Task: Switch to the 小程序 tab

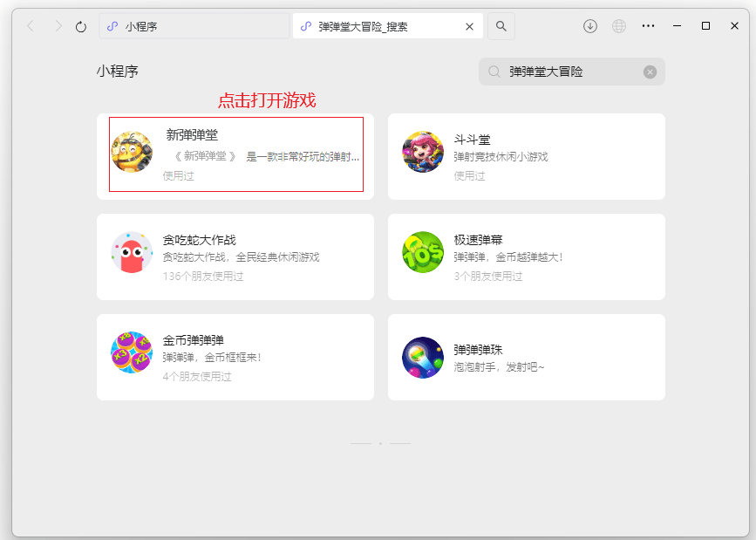Action: tap(194, 26)
